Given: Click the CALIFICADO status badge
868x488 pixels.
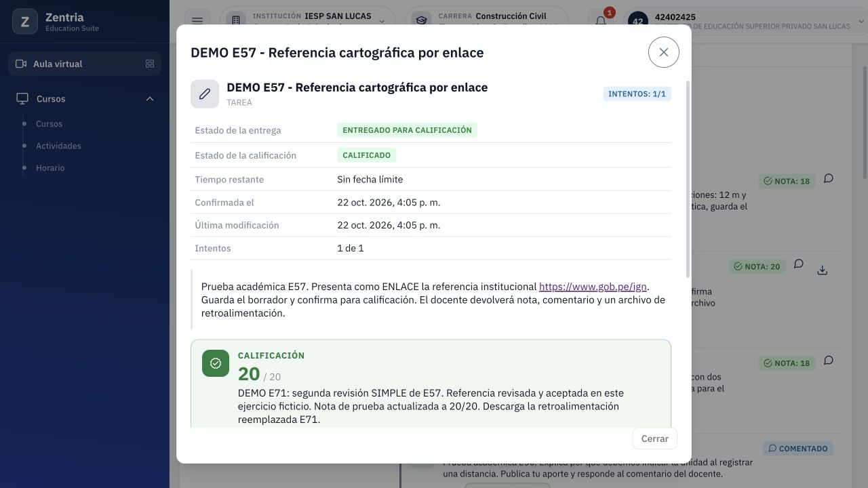Looking at the screenshot, I should point(366,155).
